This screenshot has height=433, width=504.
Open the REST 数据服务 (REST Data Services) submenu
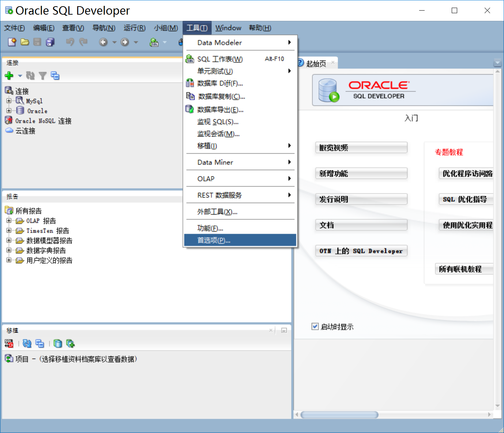point(240,195)
